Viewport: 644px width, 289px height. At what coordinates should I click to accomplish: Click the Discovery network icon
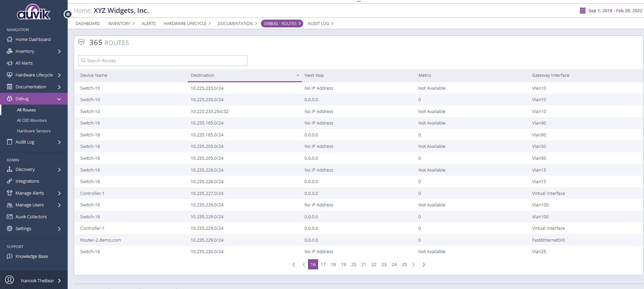pyautogui.click(x=9, y=170)
